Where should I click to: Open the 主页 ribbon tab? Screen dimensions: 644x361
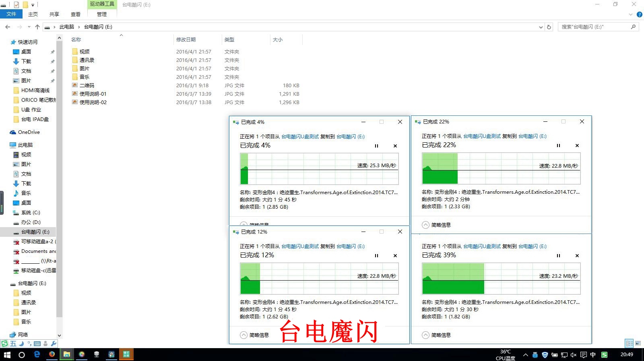(x=33, y=14)
